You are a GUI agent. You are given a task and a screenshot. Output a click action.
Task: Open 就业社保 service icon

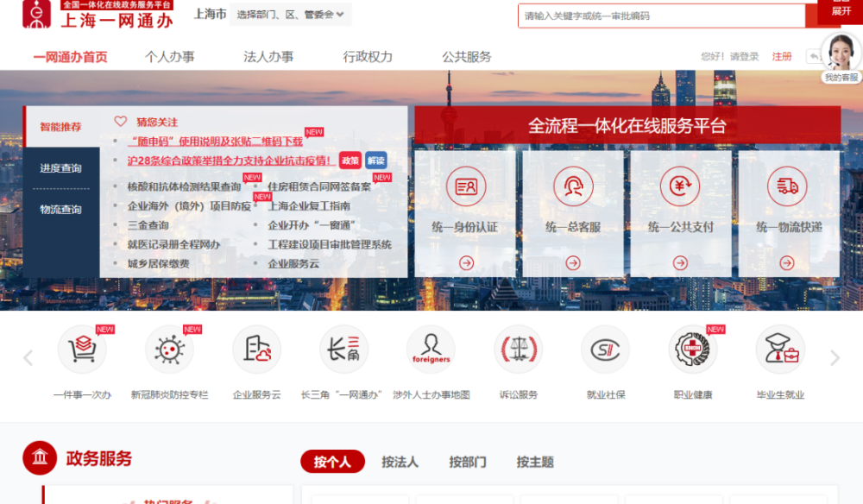pos(605,349)
